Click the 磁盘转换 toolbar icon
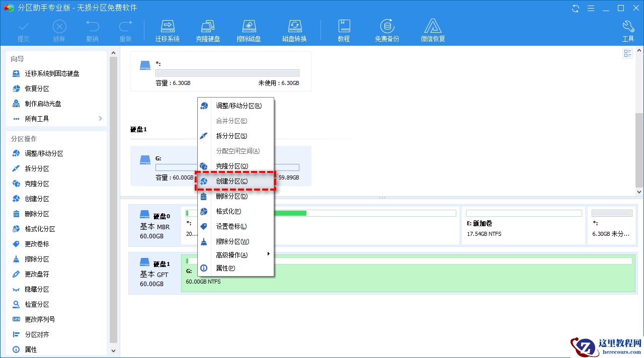Viewport: 644px width, 358px height. 294,29
